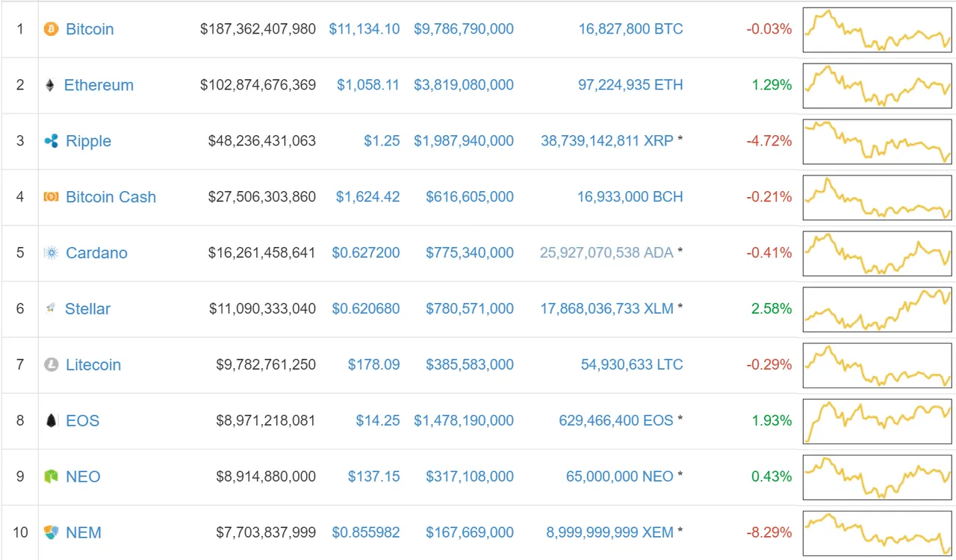
Task: Click Bitcoin volume $9,786,790,000
Action: coord(464,29)
